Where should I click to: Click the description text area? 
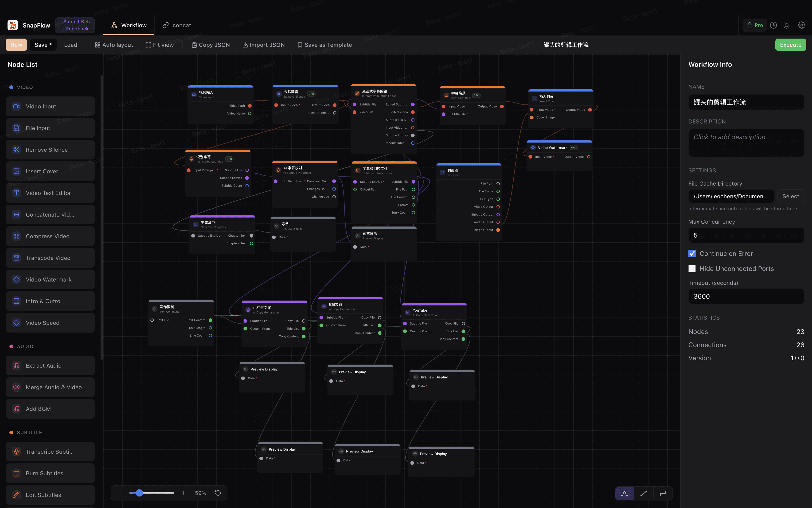coord(746,143)
